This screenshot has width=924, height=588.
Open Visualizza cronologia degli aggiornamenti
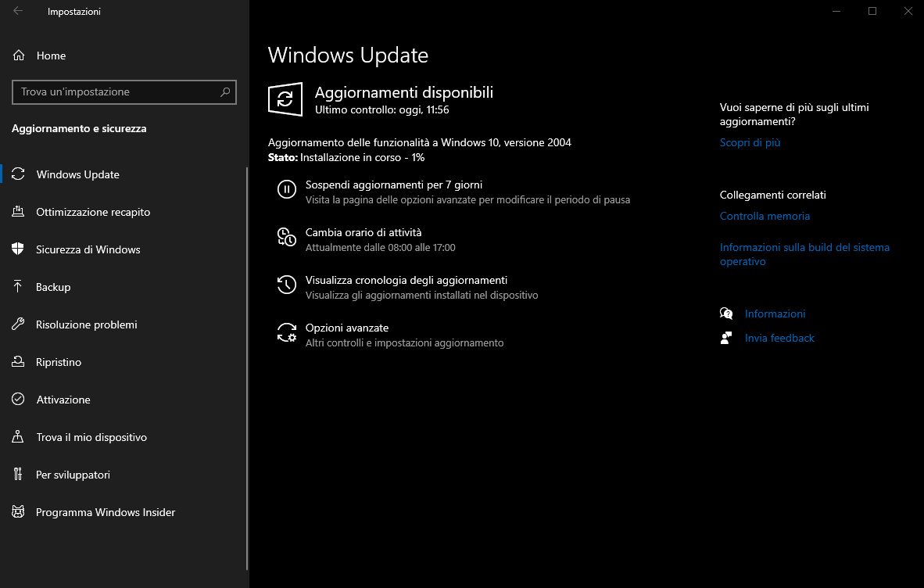pos(406,280)
